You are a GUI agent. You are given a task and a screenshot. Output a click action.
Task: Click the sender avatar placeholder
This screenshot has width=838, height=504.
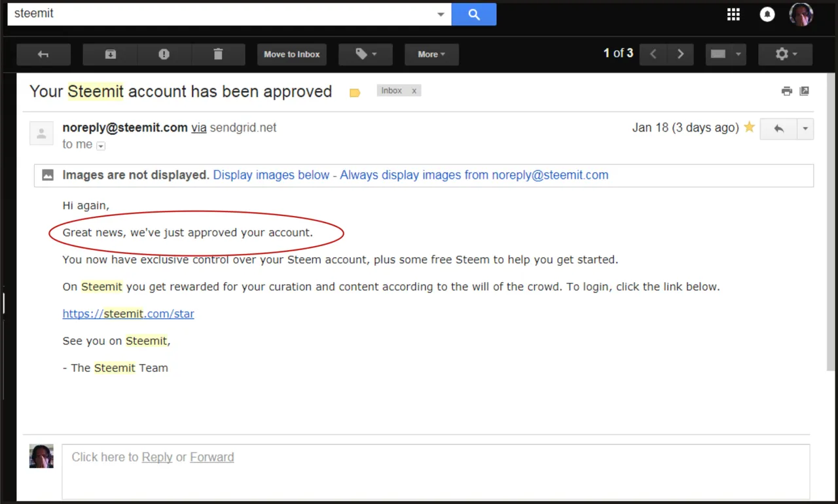tap(41, 134)
